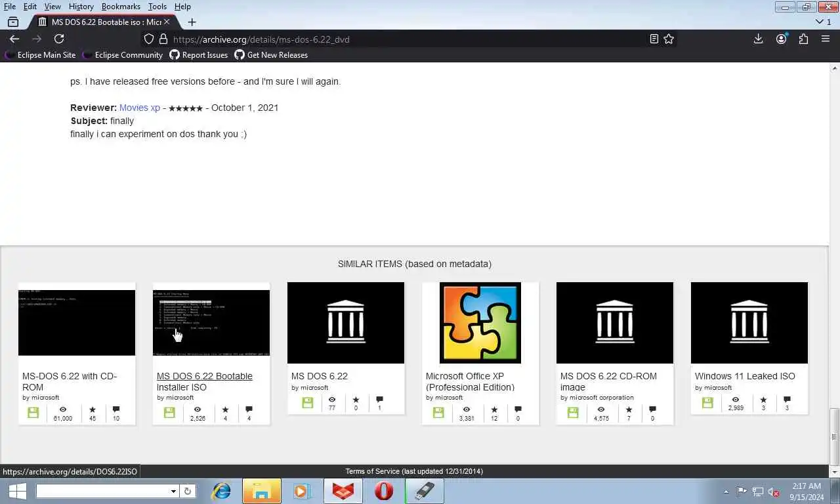Screen dimensions: 840x504
Task: Show tracking protection shield info
Action: [x=149, y=39]
